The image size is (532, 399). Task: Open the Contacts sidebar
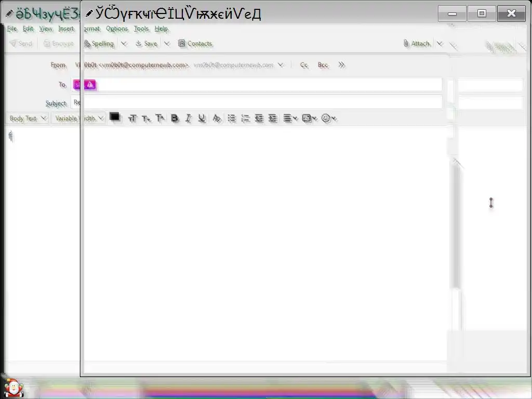coord(195,44)
